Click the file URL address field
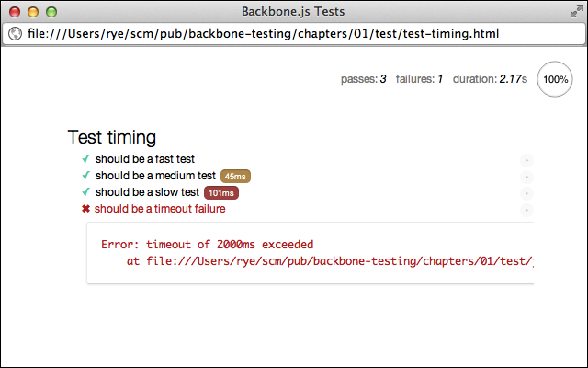The height and width of the screenshot is (368, 588). [x=294, y=34]
